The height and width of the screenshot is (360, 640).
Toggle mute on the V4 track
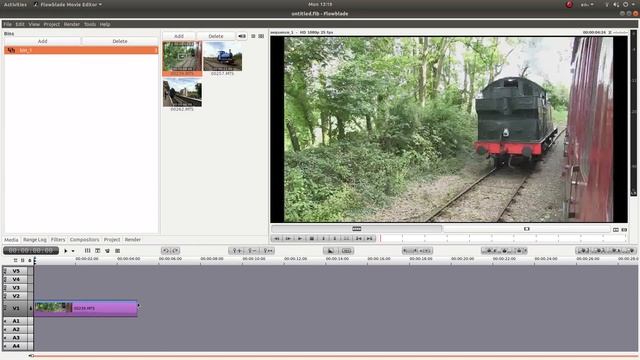pyautogui.click(x=5, y=279)
